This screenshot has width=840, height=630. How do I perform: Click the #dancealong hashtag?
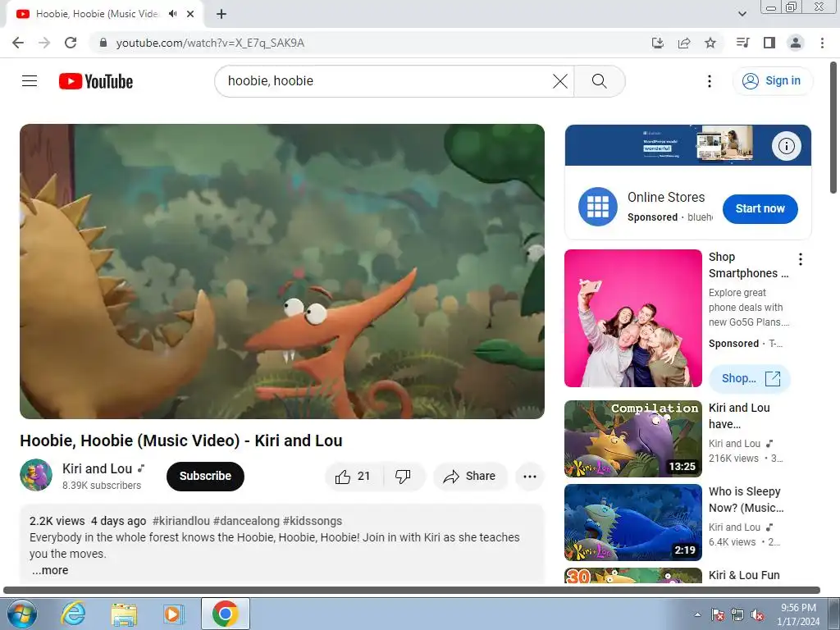click(246, 521)
